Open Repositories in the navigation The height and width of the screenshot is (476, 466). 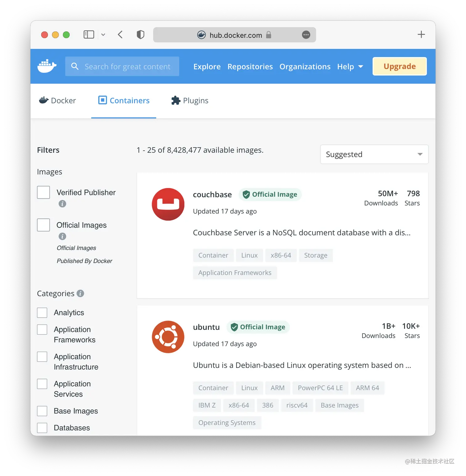coord(250,67)
